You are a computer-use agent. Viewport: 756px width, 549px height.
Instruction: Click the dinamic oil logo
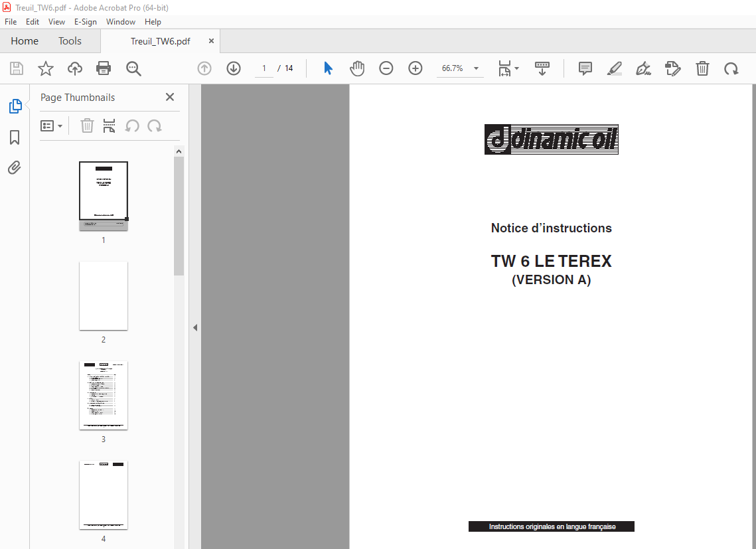(551, 139)
